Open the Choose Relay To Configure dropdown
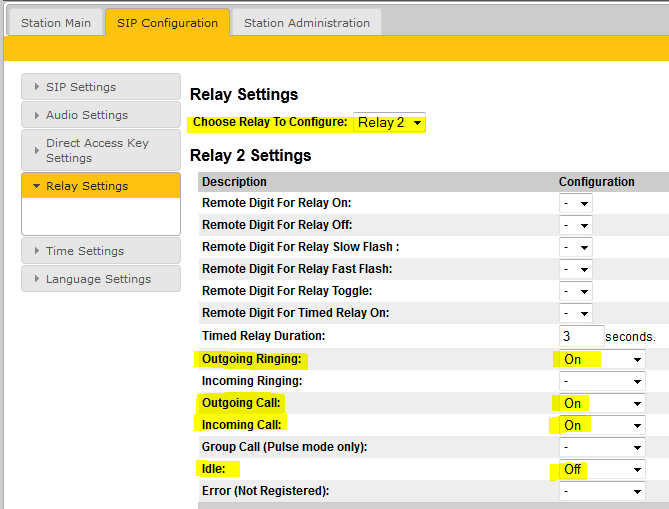The image size is (669, 509). coord(389,123)
